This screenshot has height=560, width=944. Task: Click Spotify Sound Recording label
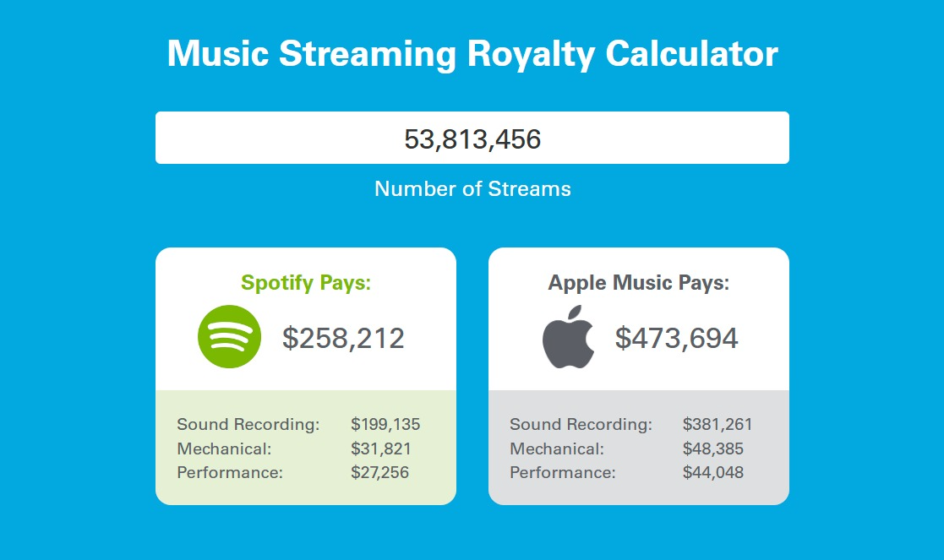pyautogui.click(x=248, y=424)
